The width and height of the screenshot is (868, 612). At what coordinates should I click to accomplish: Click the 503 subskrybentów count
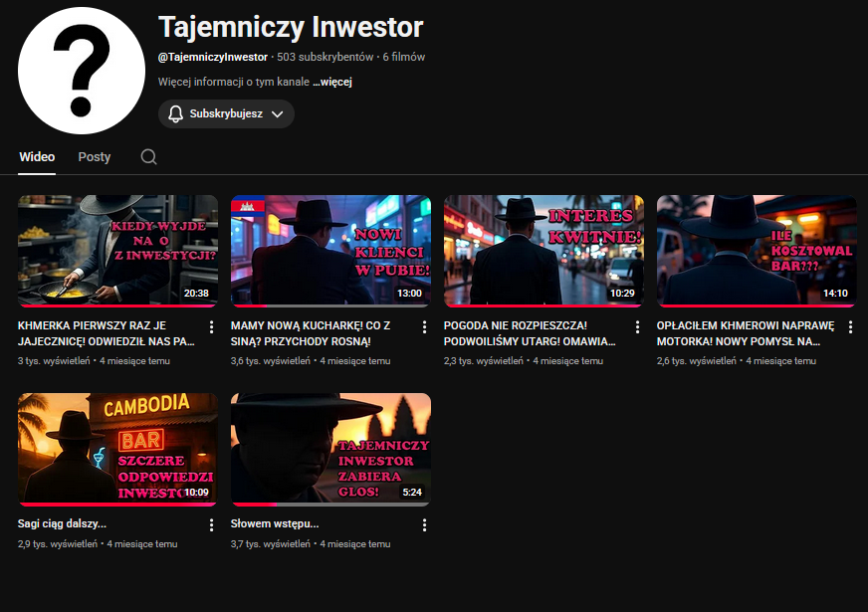click(325, 57)
